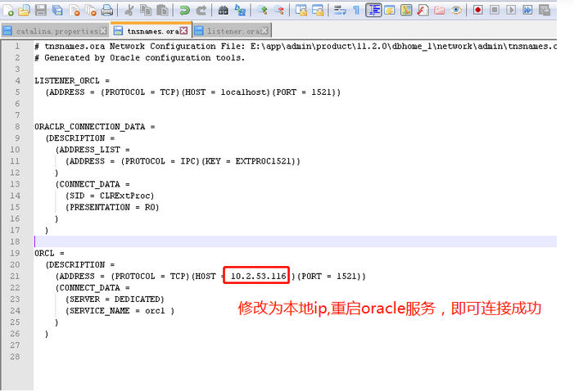
Task: Click the "LISTENER_ORCL =" text
Action: [x=72, y=80]
